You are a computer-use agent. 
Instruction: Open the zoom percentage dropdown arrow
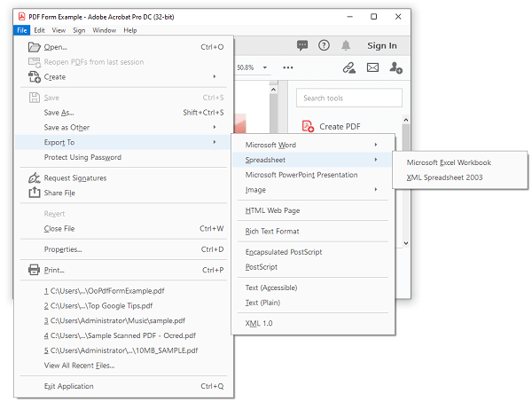tap(264, 67)
